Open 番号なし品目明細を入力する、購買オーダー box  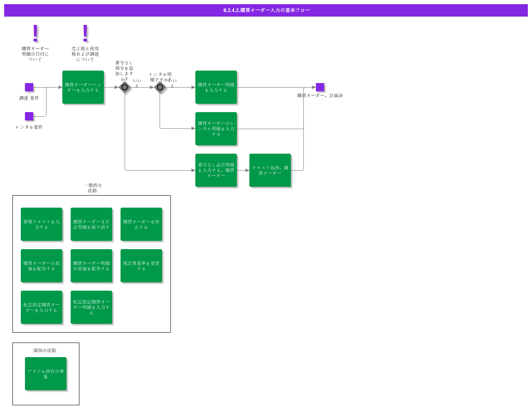click(216, 170)
